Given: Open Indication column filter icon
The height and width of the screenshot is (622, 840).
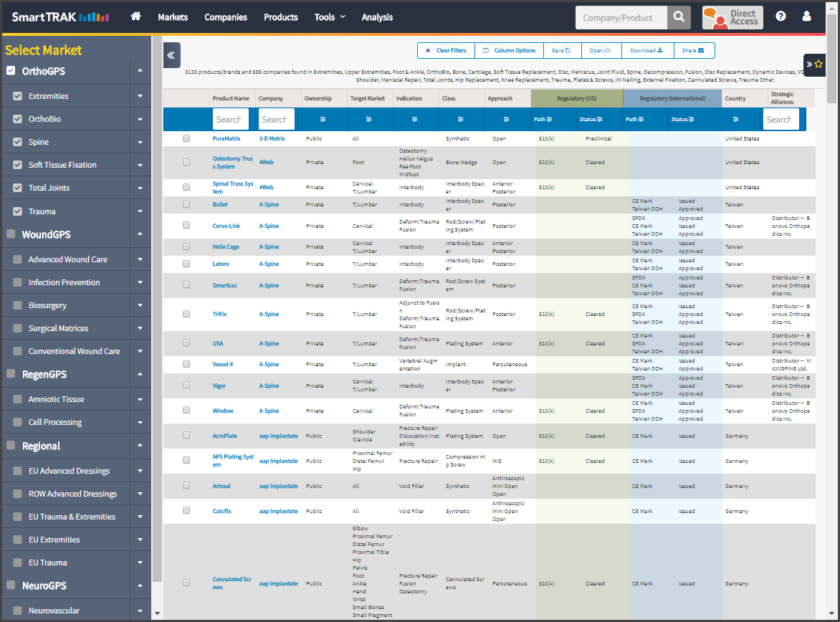Looking at the screenshot, I should click(x=415, y=120).
